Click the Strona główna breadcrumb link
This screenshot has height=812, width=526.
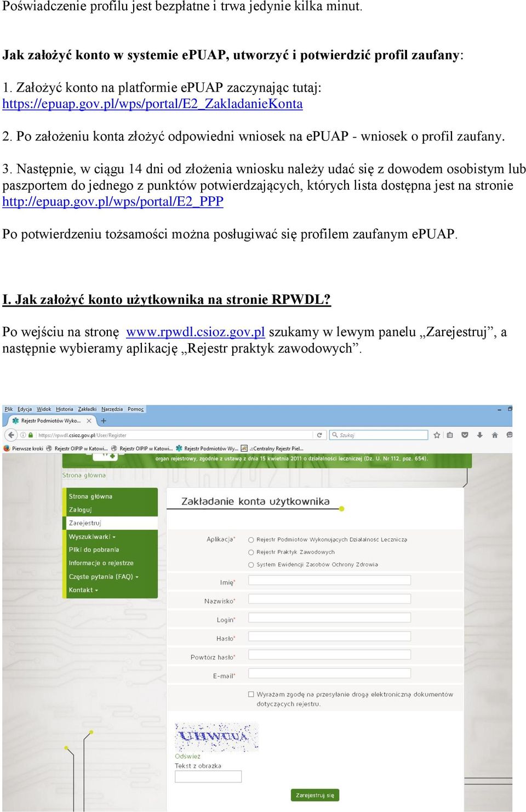[84, 475]
